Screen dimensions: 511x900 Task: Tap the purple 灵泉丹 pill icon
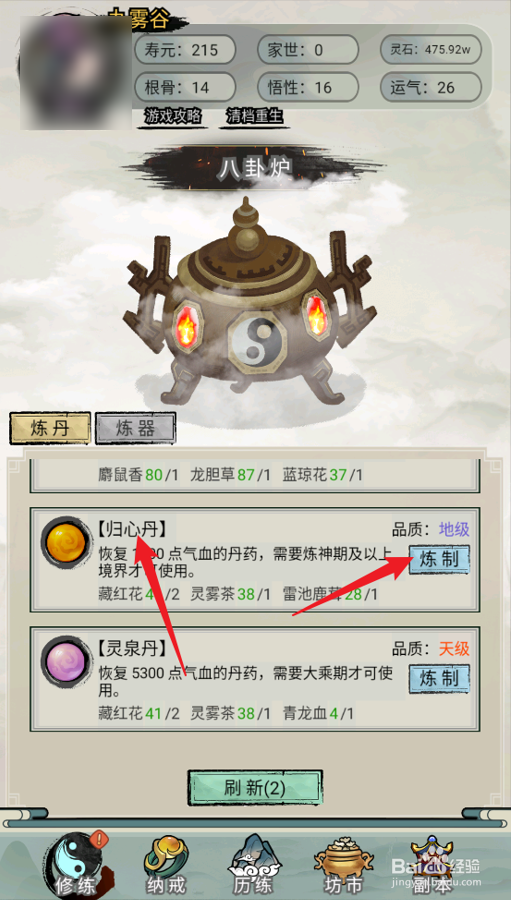pos(66,661)
